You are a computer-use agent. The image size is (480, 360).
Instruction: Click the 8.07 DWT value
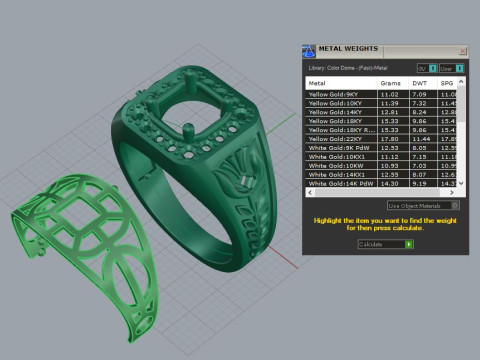[419, 175]
